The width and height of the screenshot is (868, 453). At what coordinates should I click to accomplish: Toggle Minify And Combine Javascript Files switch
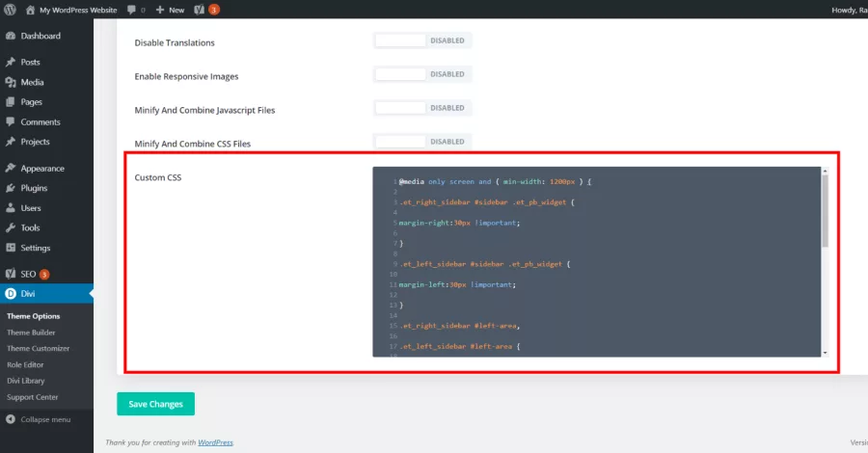[421, 108]
